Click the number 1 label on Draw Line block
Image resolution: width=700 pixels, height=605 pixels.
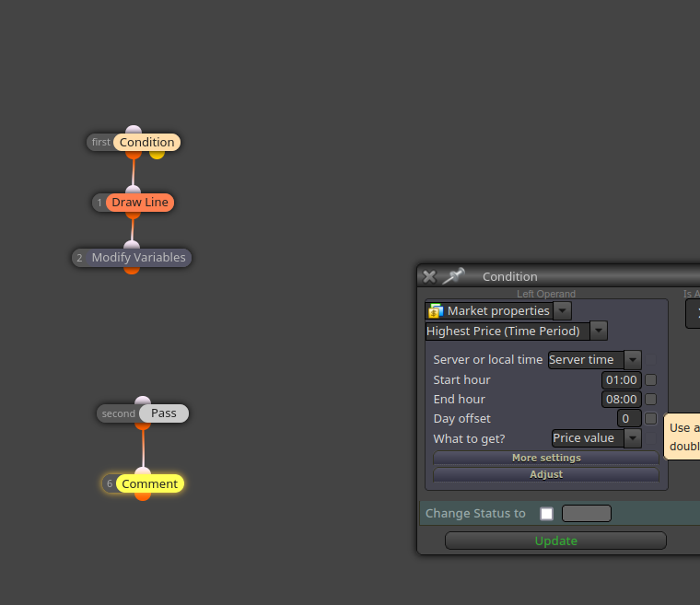click(99, 203)
